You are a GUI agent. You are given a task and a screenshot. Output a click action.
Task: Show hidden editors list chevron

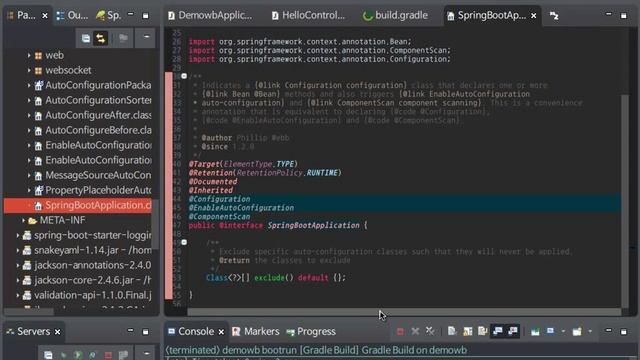554,16
